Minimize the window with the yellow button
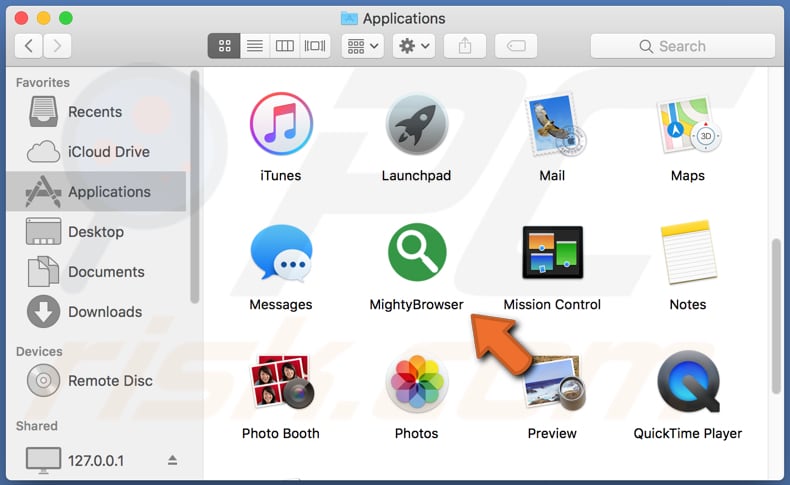 tap(44, 19)
